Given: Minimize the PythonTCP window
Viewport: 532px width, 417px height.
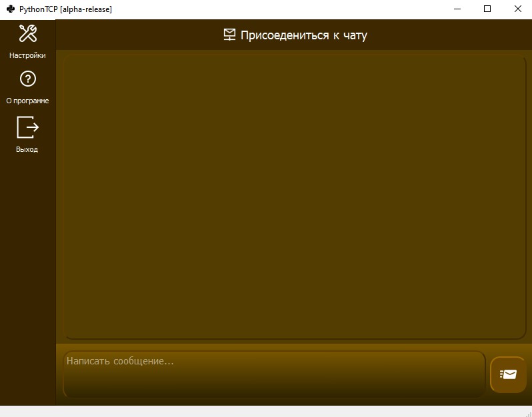Looking at the screenshot, I should pos(457,9).
